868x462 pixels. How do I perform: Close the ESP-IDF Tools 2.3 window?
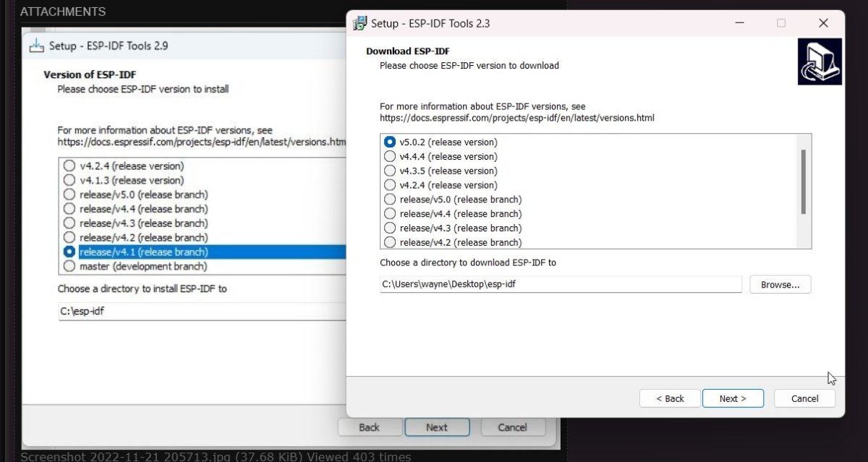[823, 23]
